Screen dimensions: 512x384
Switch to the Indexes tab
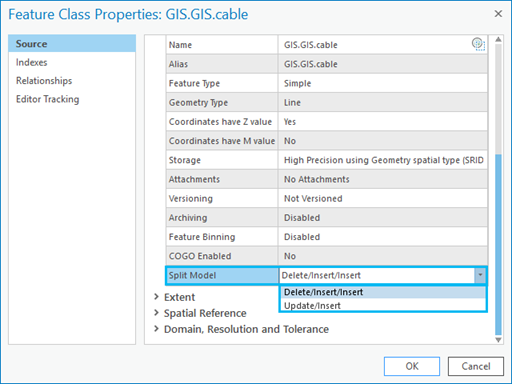pos(32,62)
